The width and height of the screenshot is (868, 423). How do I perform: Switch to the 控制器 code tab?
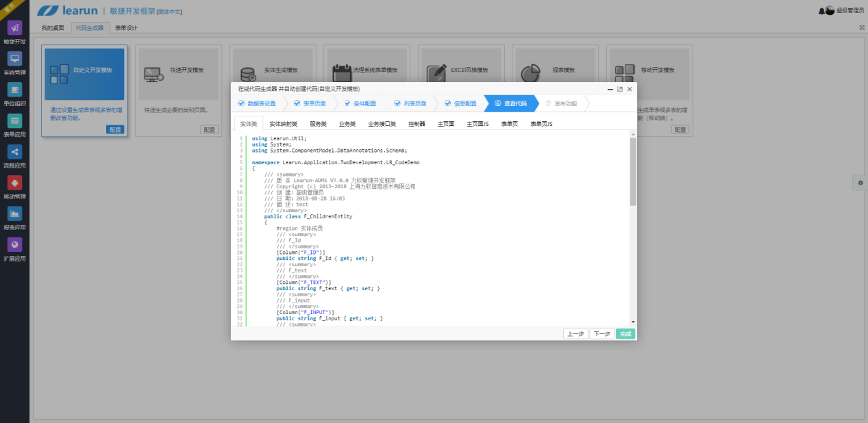(x=417, y=124)
